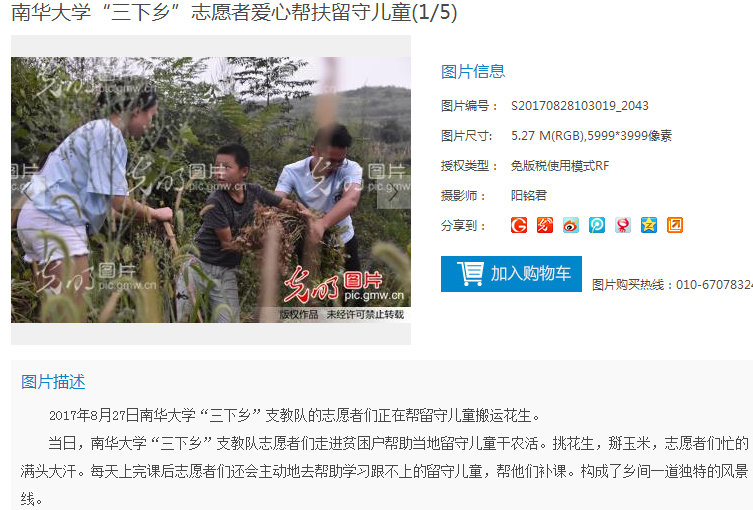This screenshot has height=510, width=753.
Task: Add photo to cart with 加入购物车 button
Action: (511, 274)
